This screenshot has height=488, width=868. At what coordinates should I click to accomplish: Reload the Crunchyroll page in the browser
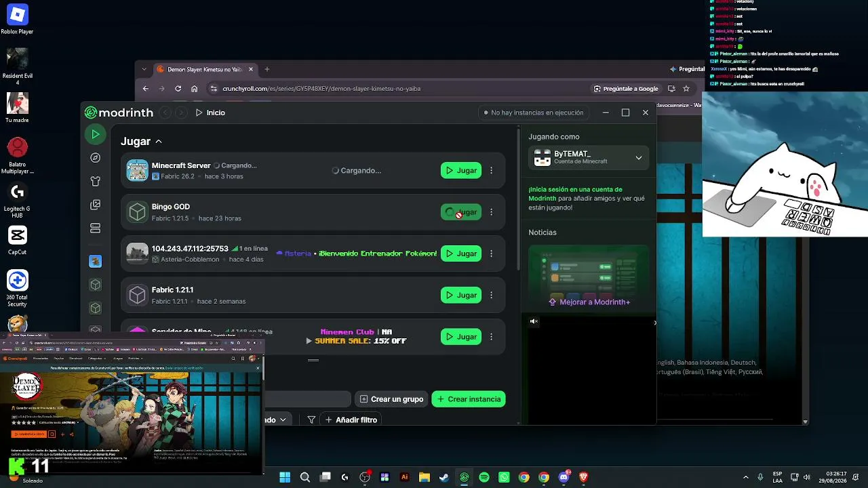point(178,89)
